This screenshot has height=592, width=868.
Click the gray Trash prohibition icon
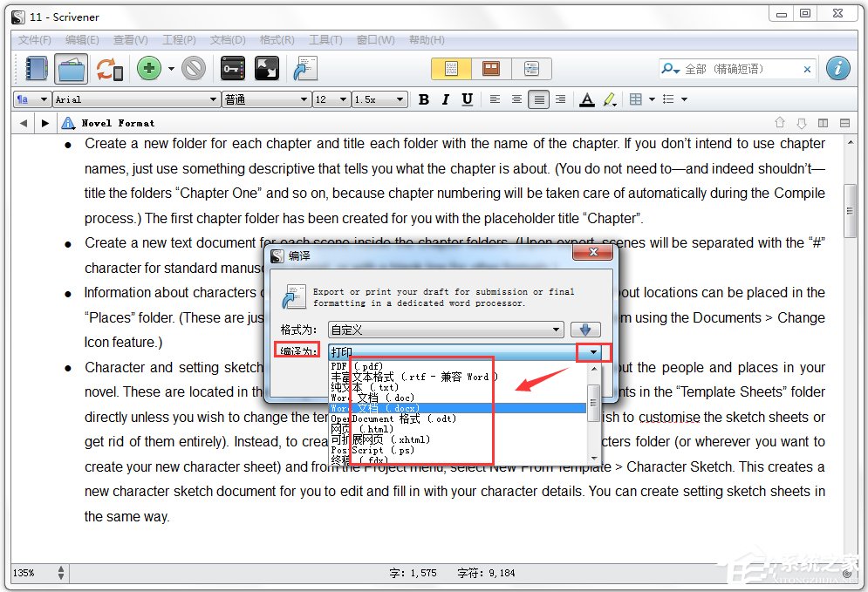click(x=194, y=69)
